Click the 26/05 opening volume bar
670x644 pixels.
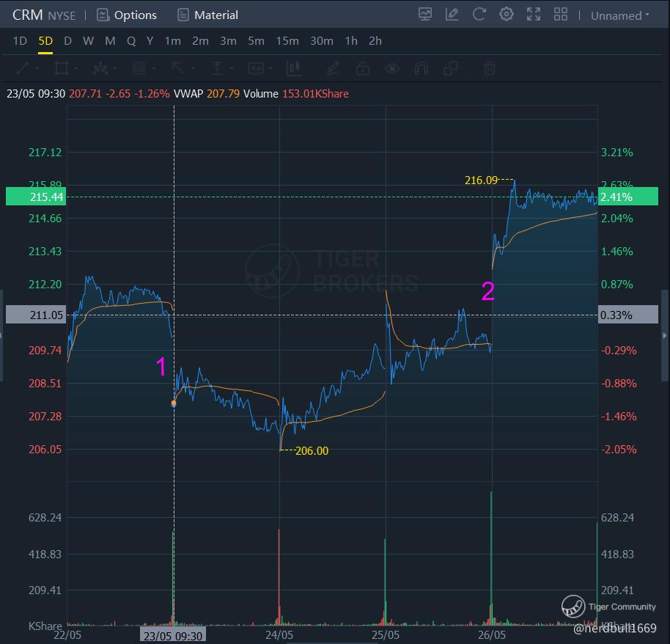491,558
